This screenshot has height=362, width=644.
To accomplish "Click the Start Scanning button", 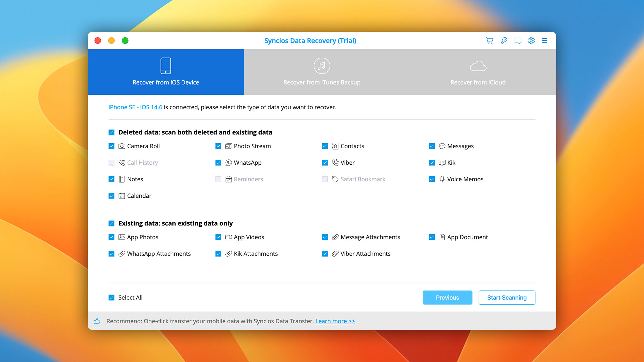I will [507, 298].
